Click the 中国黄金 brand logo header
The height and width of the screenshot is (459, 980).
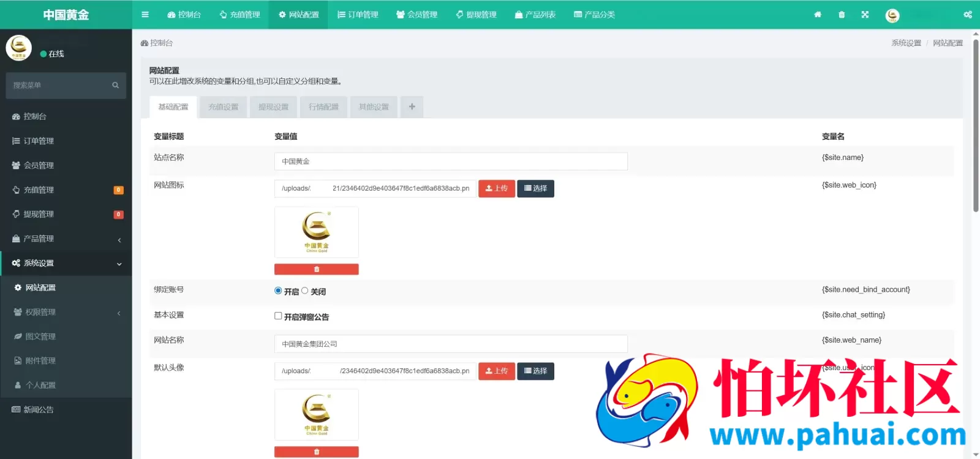(x=66, y=15)
